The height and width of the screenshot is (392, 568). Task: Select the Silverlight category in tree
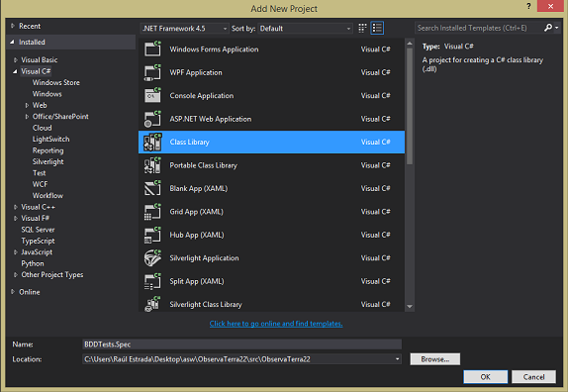48,161
